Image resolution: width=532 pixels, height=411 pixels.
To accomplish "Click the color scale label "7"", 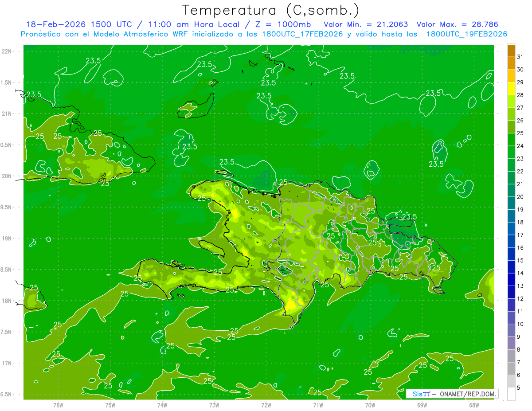I will point(519,362).
